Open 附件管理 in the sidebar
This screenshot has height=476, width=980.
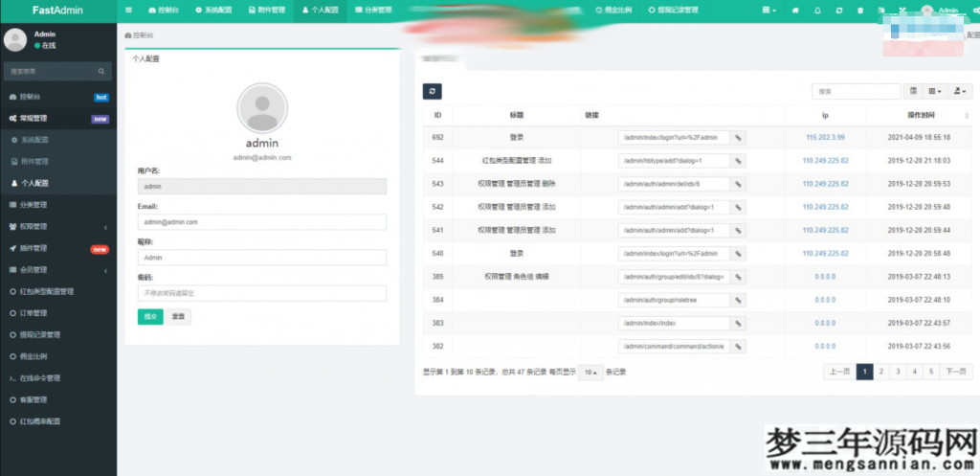coord(58,161)
